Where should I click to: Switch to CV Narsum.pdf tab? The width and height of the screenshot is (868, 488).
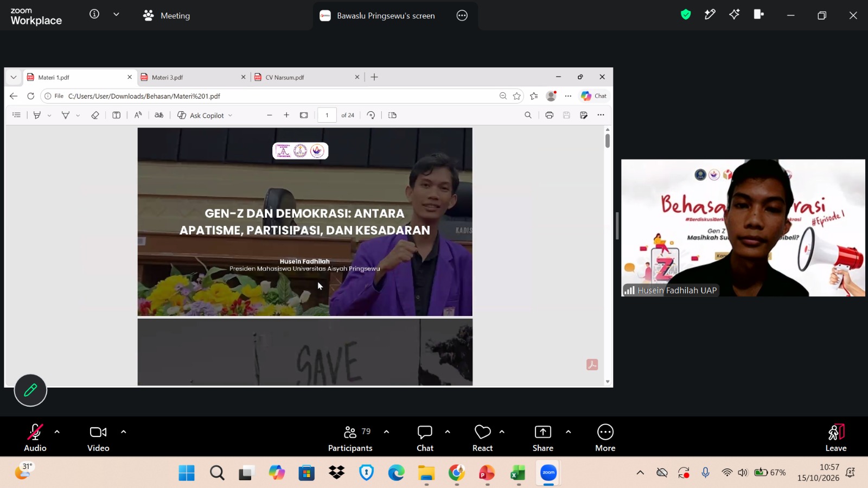tap(307, 77)
